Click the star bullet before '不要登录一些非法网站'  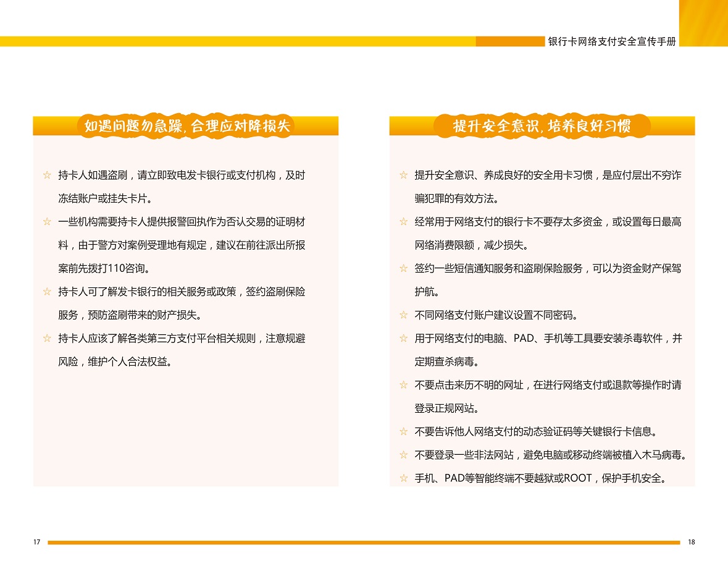403,455
